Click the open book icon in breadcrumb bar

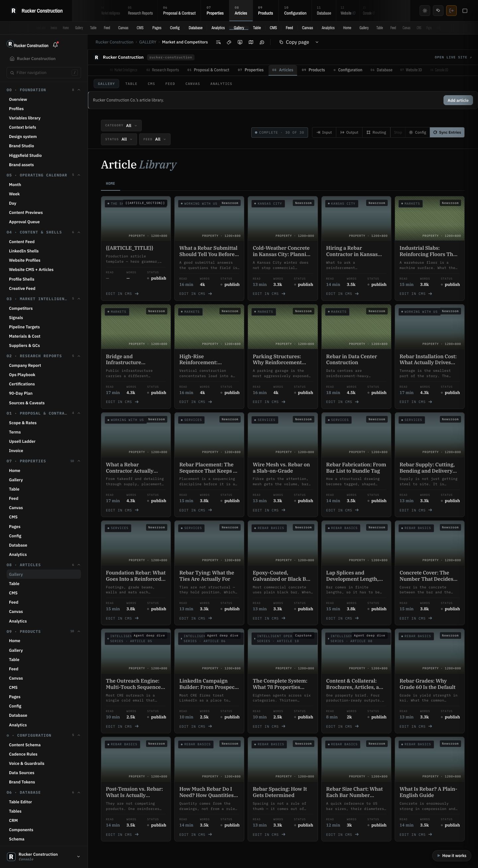[x=251, y=42]
